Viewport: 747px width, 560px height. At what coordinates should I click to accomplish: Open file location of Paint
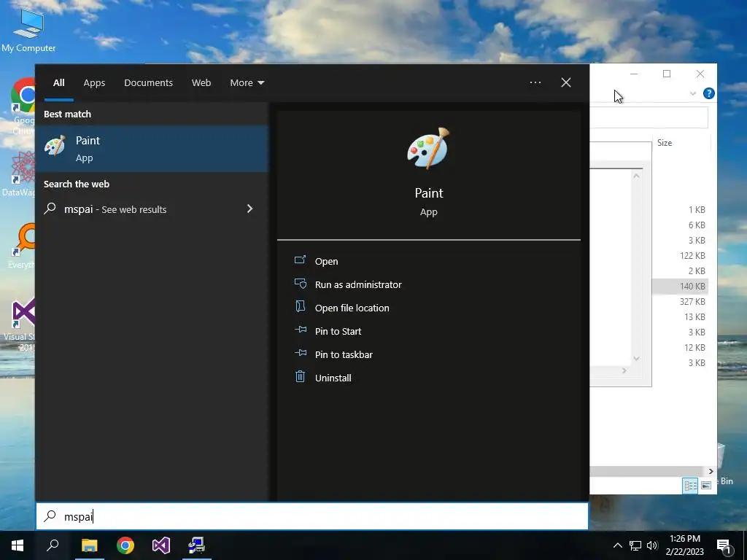352,308
